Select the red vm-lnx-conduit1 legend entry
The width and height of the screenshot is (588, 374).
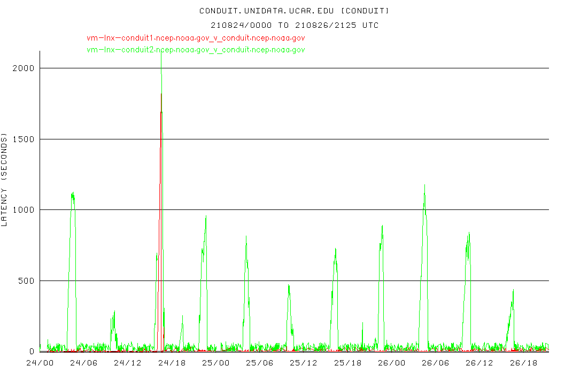196,38
